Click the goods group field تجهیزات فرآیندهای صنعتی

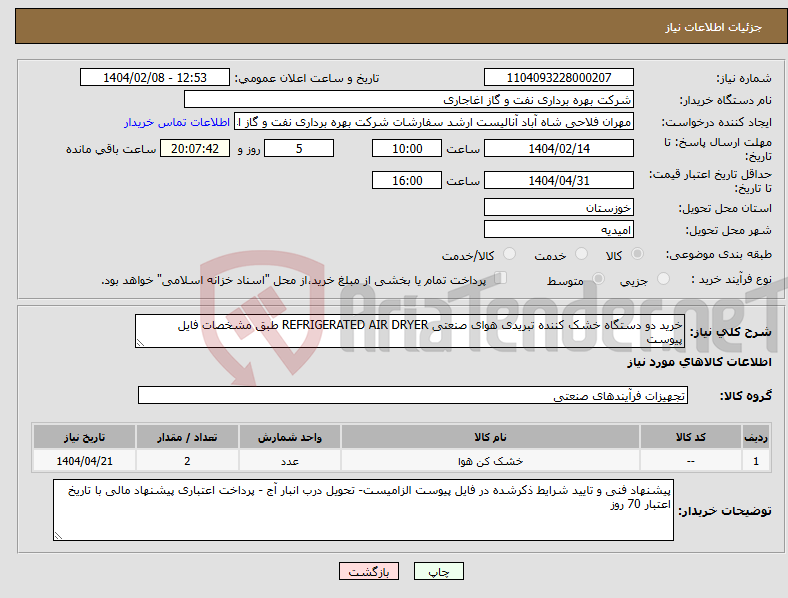coord(413,395)
